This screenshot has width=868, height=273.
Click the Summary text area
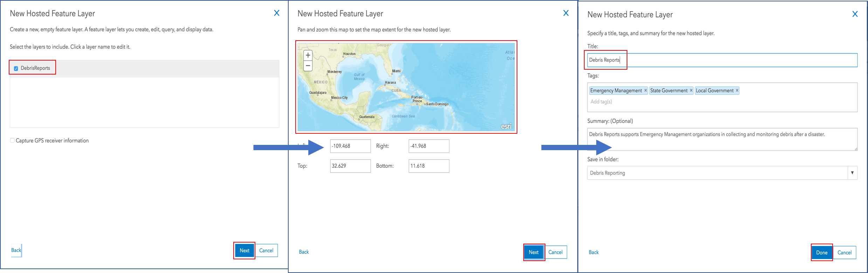(722, 139)
